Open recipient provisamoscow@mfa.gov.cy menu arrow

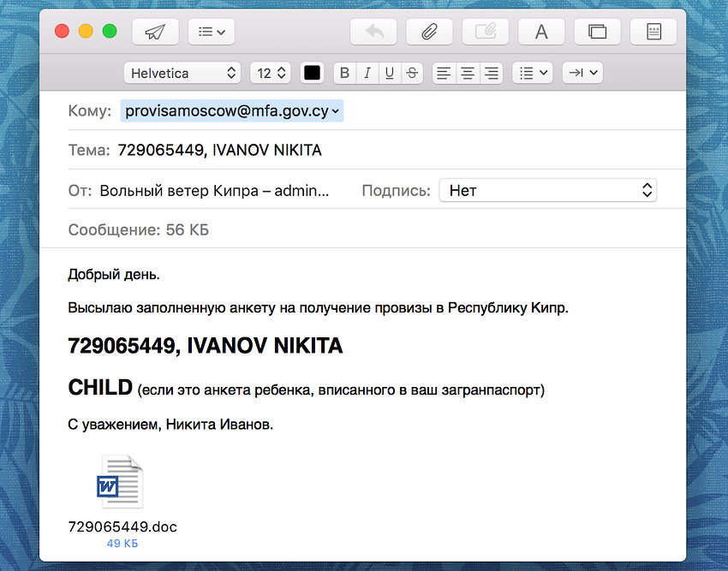click(336, 111)
